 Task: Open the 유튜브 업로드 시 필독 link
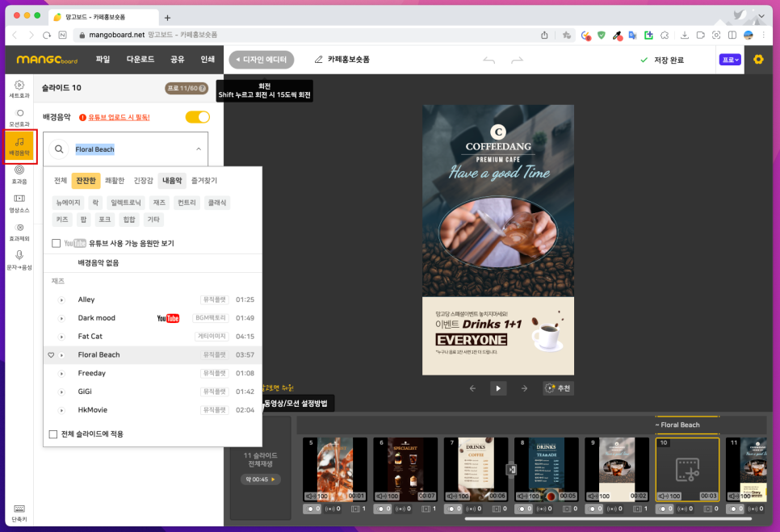[119, 117]
